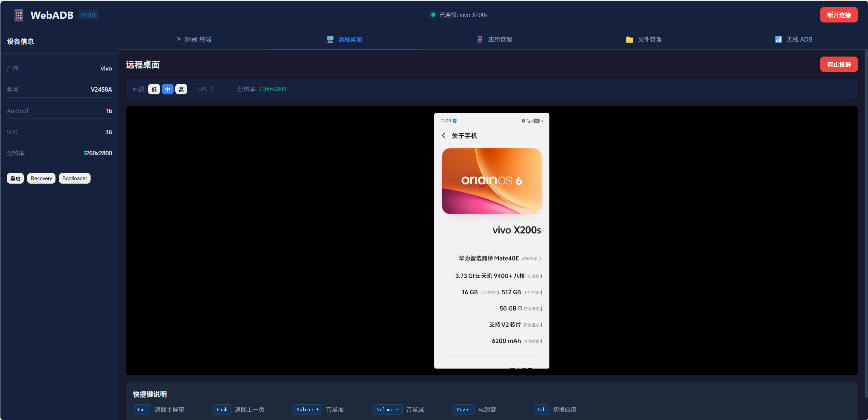Reboot device into Bootloader
Image resolution: width=868 pixels, height=420 pixels.
(75, 178)
